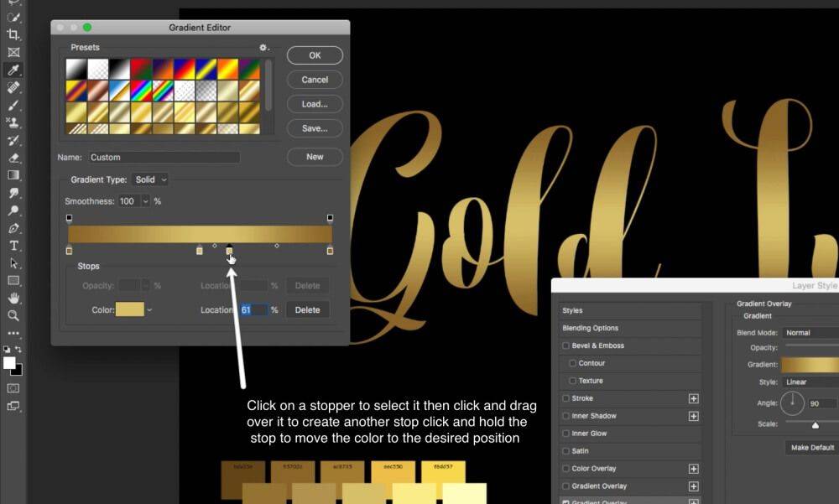The width and height of the screenshot is (839, 504).
Task: Select the Crop tool
Action: [x=13, y=34]
